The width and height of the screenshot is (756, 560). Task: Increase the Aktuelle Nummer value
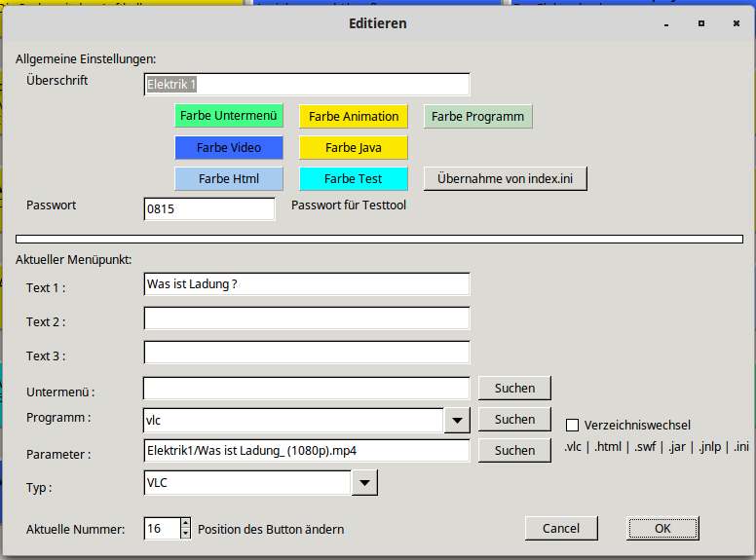coord(186,523)
